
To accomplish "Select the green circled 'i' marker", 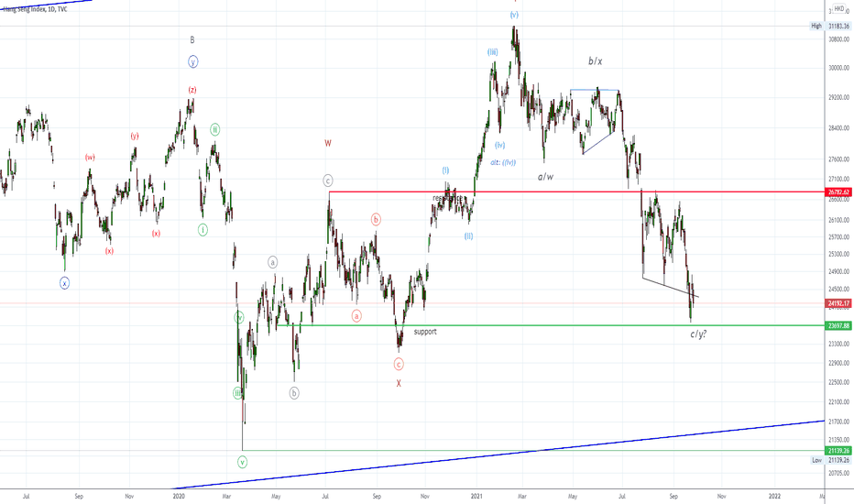I will 203,230.
